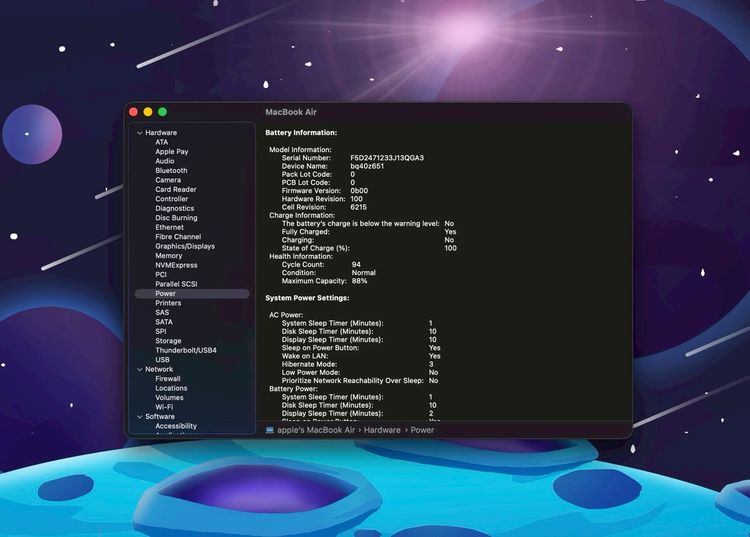
Task: Click the highlighted Power sidebar item
Action: pos(166,294)
